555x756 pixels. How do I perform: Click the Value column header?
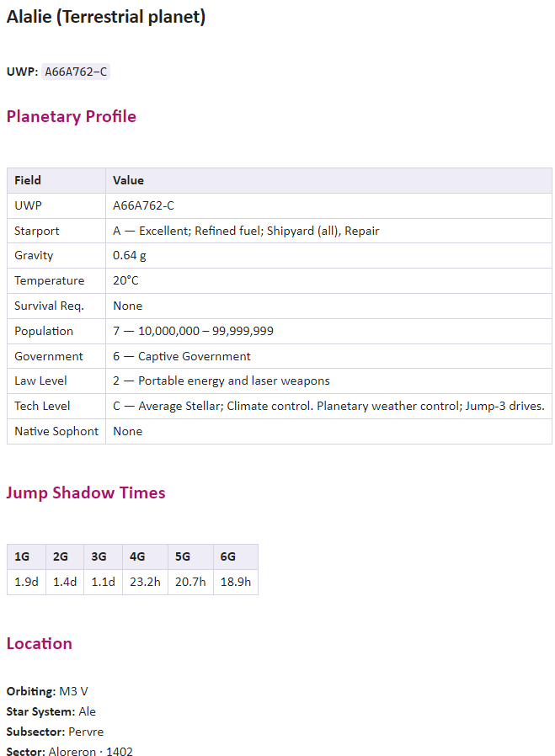coord(328,180)
